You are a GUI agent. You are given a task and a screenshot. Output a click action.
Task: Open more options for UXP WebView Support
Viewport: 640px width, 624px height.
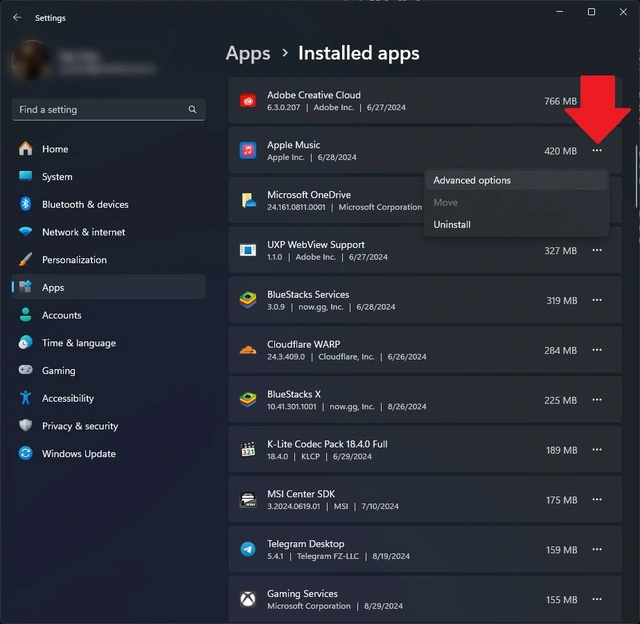coord(597,250)
